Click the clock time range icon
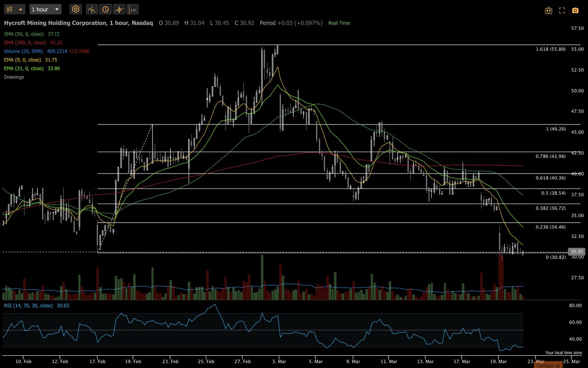588x368 pixels. pos(105,9)
